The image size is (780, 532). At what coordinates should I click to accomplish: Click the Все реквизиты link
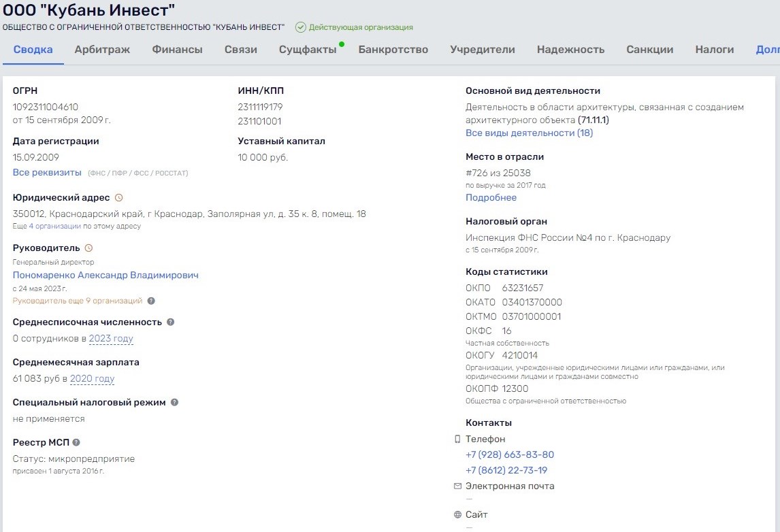[x=47, y=173]
